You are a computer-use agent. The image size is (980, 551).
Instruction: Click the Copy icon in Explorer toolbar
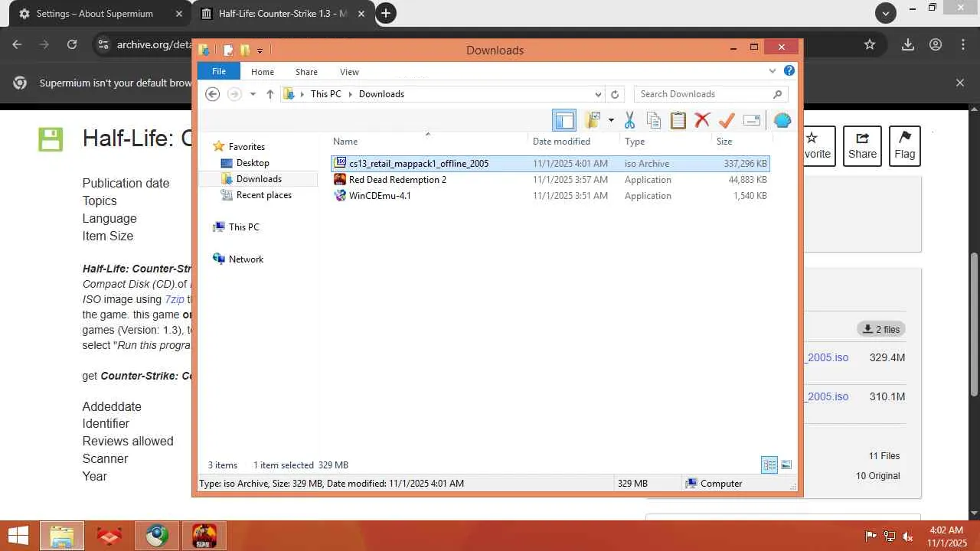(654, 120)
